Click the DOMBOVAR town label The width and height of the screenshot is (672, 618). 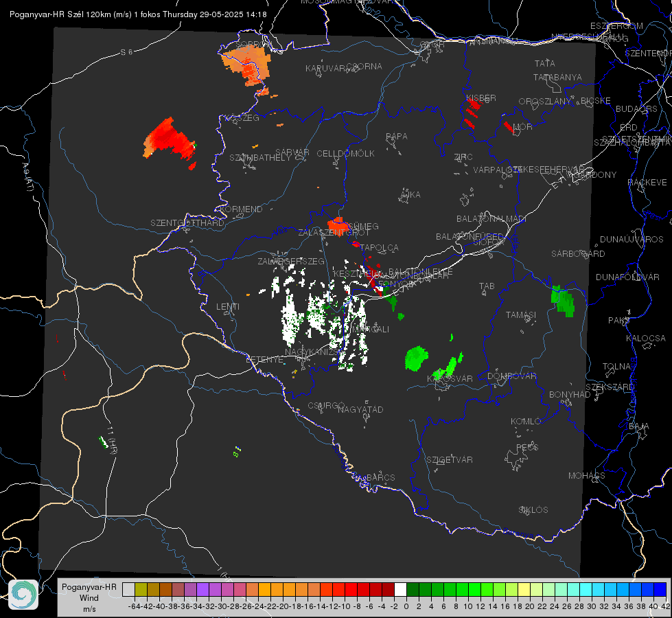(x=511, y=376)
